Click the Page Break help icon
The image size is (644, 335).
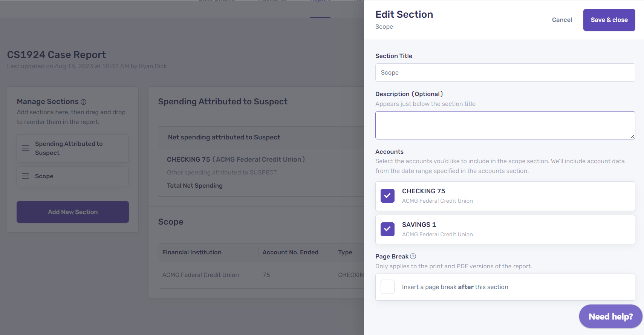click(413, 256)
